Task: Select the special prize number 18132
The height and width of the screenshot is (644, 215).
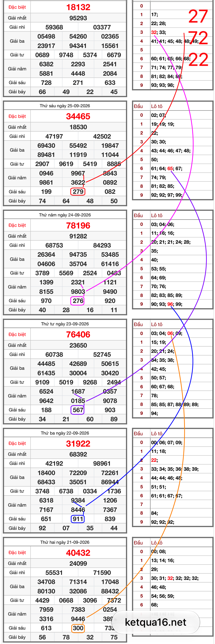Action: coord(78,7)
